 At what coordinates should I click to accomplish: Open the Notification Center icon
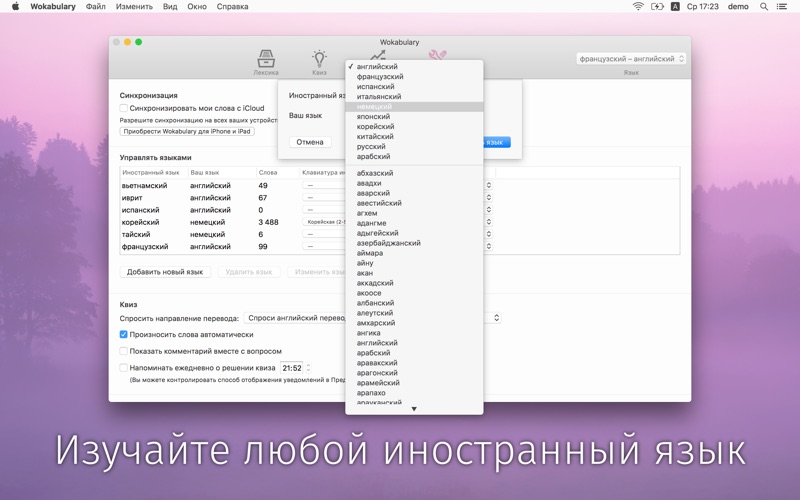[x=781, y=7]
